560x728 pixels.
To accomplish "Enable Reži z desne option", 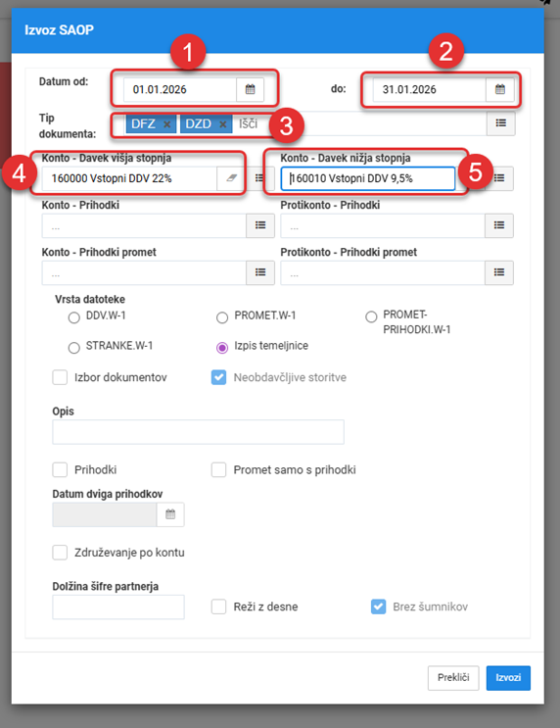I will [218, 607].
